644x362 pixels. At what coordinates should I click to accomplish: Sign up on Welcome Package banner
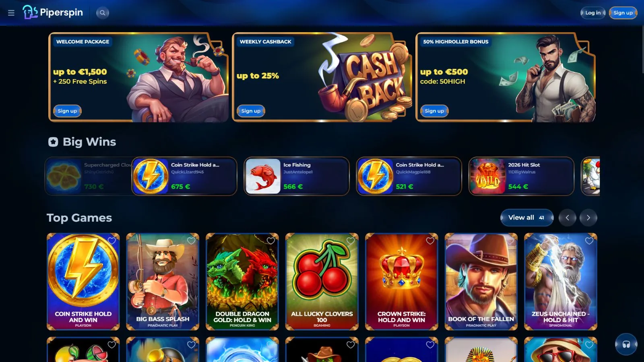coord(67,111)
